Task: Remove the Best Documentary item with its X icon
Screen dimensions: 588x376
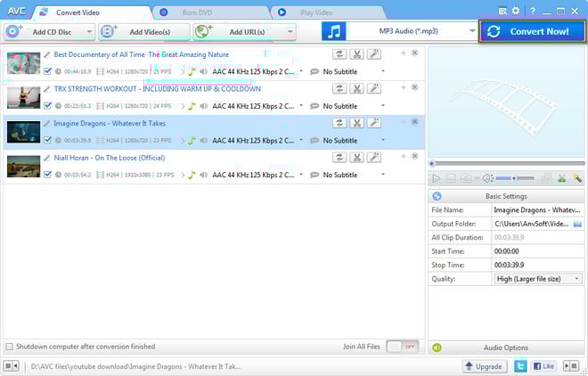Action: coord(415,53)
